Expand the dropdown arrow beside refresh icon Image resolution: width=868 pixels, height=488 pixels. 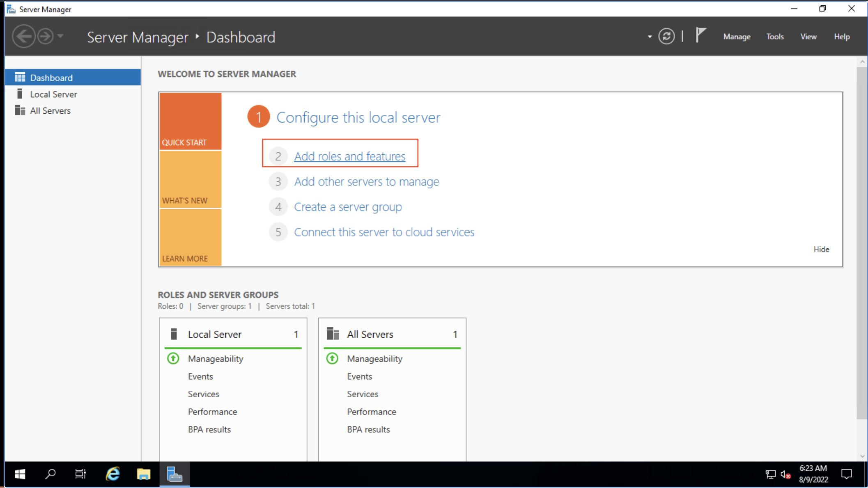[x=650, y=37]
